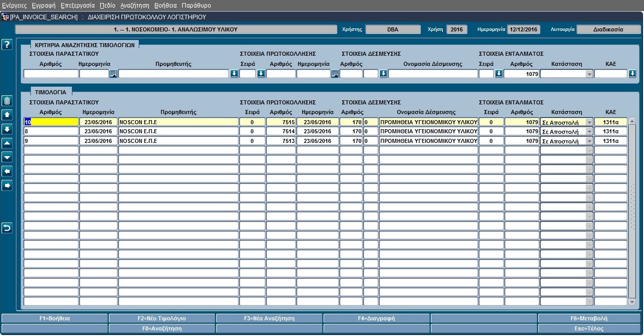Exit using the Esc=Τέλος button
644x336 pixels.
pyautogui.click(x=589, y=328)
